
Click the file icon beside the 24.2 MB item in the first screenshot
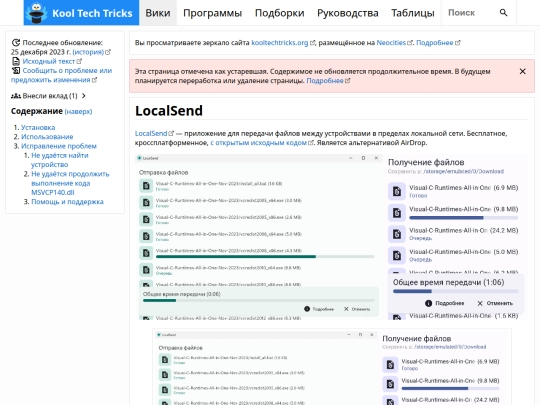[x=397, y=234]
